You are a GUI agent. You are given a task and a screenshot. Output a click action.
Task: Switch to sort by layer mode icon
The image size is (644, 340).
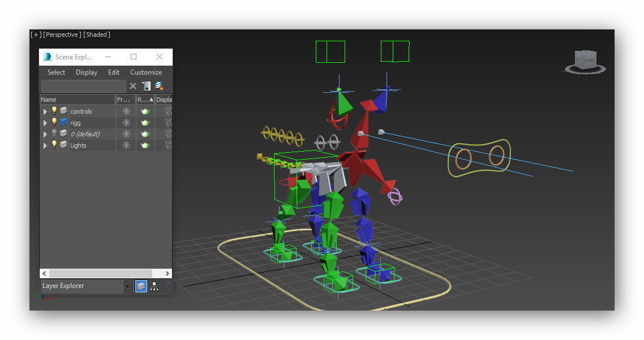coord(141,286)
